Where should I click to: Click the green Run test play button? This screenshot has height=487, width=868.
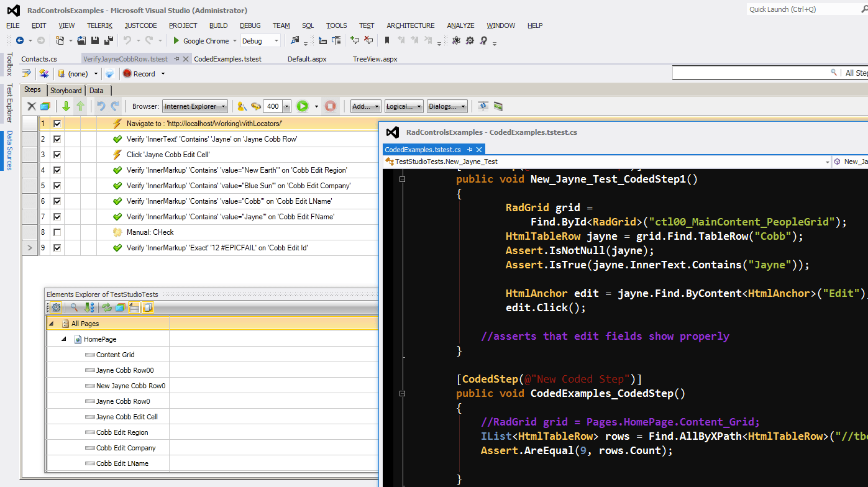pos(302,106)
